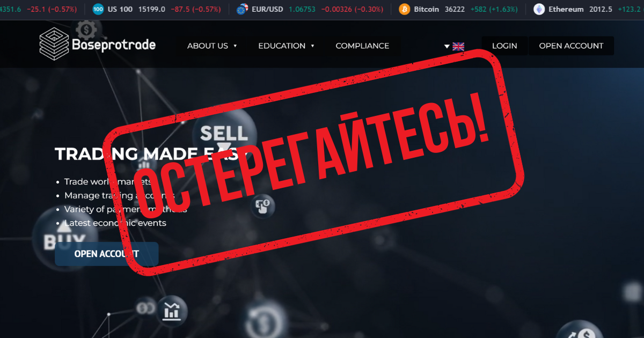The image size is (644, 338).
Task: Click the bar chart bubble icon
Action: 172,310
